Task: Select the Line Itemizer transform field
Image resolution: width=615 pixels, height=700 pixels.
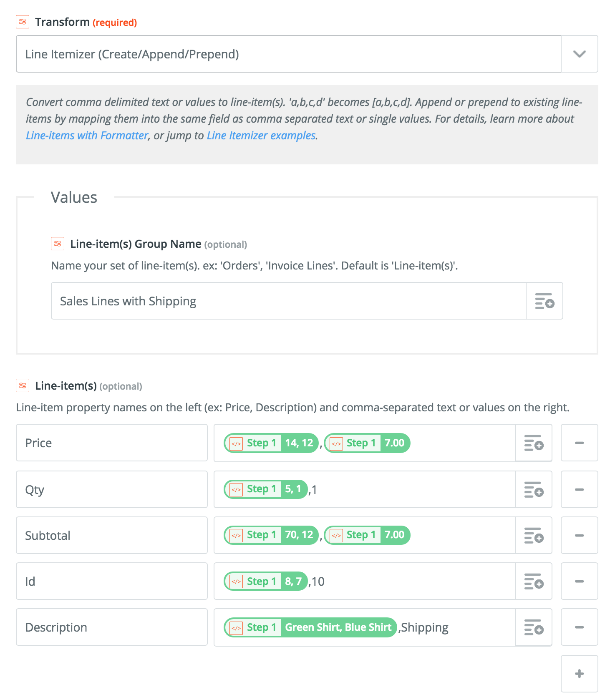Action: click(288, 54)
